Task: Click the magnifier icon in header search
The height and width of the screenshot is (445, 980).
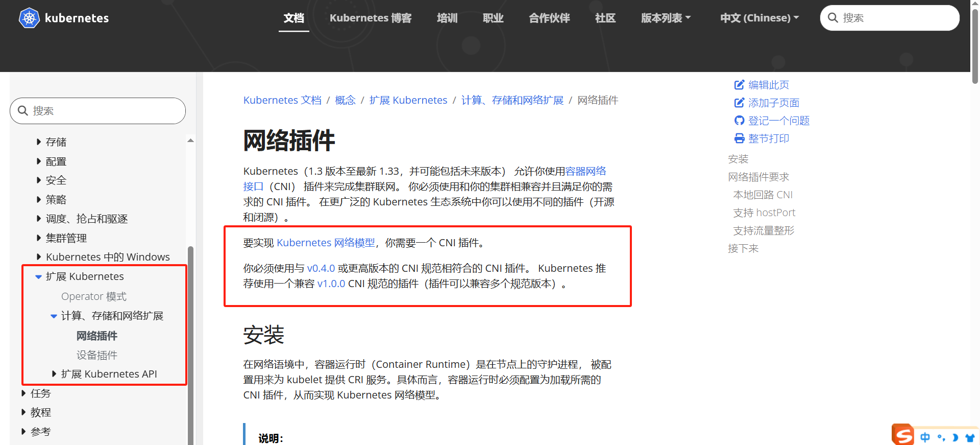Action: (x=833, y=18)
